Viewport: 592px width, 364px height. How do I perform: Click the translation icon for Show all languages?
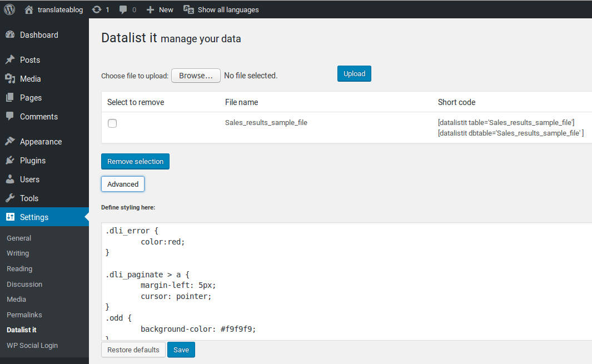coord(188,9)
